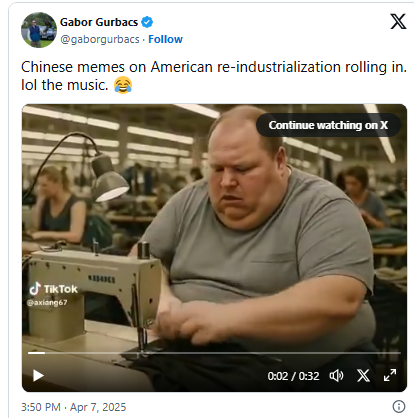
Task: Click the laughing-crying emoji in the tweet
Action: pos(123,85)
